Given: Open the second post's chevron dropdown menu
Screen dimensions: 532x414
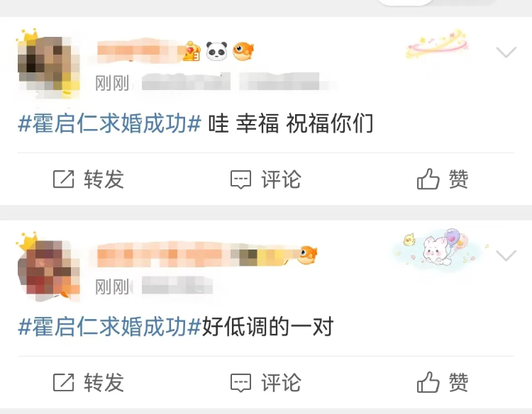Looking at the screenshot, I should coord(506,255).
